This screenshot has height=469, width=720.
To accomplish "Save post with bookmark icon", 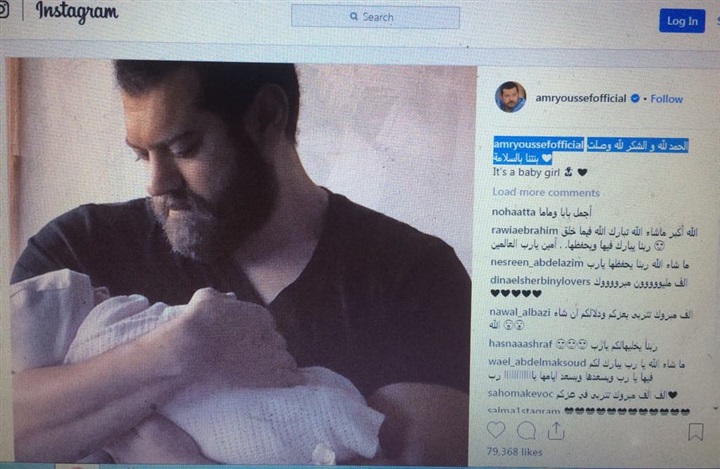I will pyautogui.click(x=696, y=432).
